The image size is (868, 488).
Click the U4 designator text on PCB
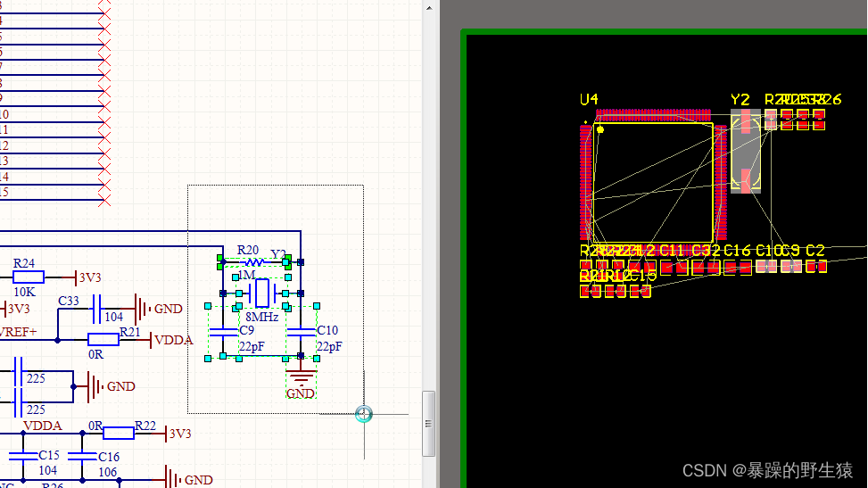coord(589,99)
